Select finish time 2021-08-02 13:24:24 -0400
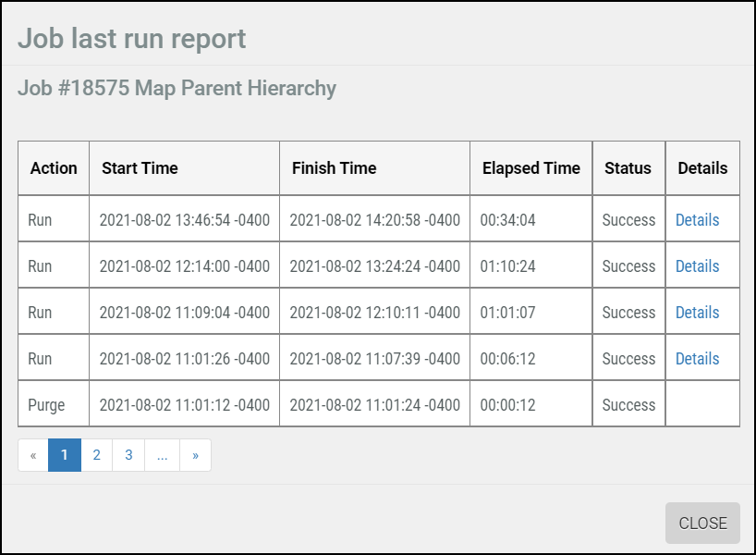The image size is (756, 555). pos(374,266)
